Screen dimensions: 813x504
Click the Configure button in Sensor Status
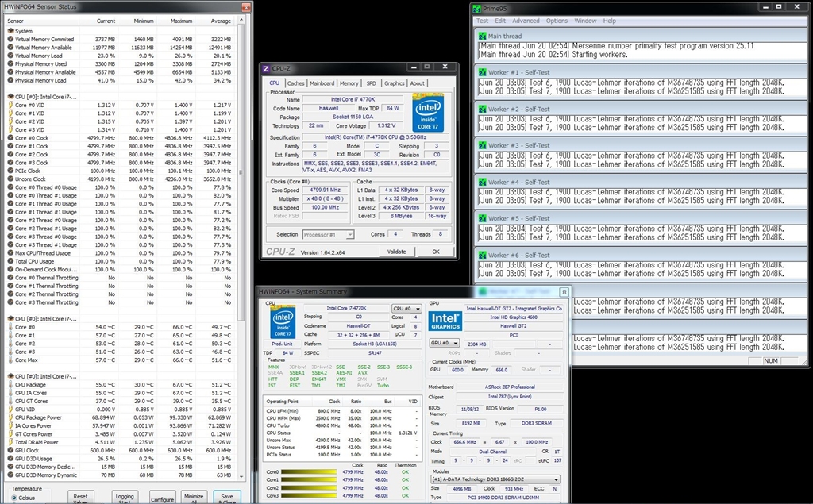pyautogui.click(x=162, y=499)
